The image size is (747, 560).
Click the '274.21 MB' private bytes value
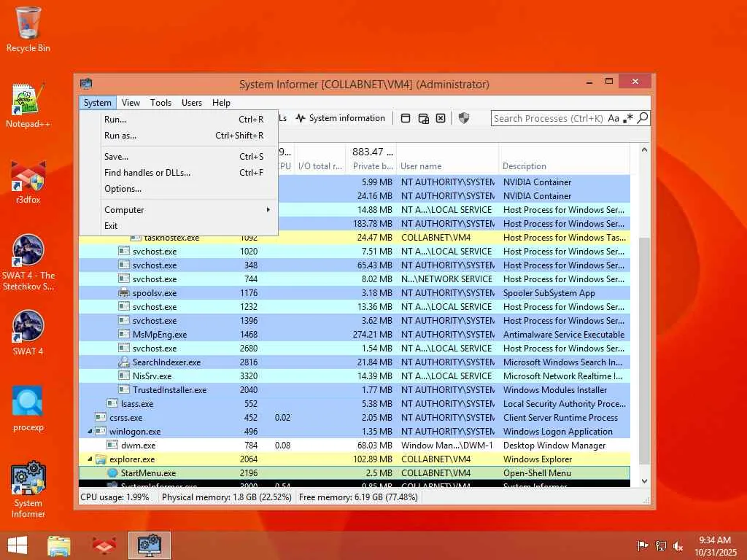[x=373, y=334]
